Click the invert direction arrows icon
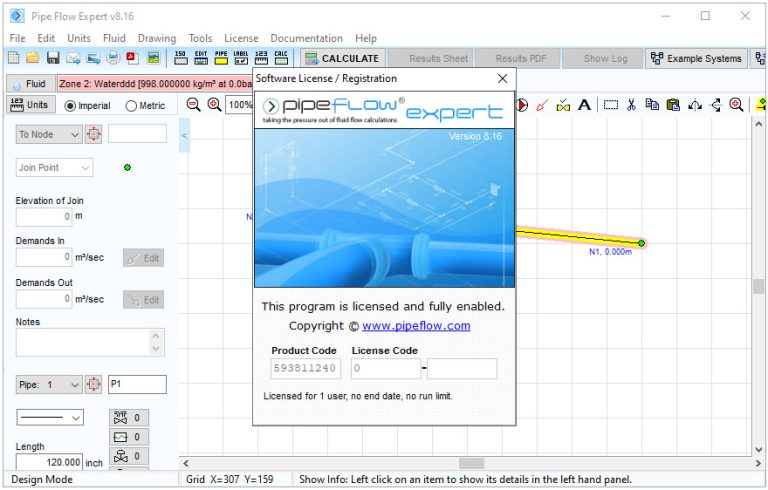Viewport: 768px width, 490px height. (x=716, y=105)
